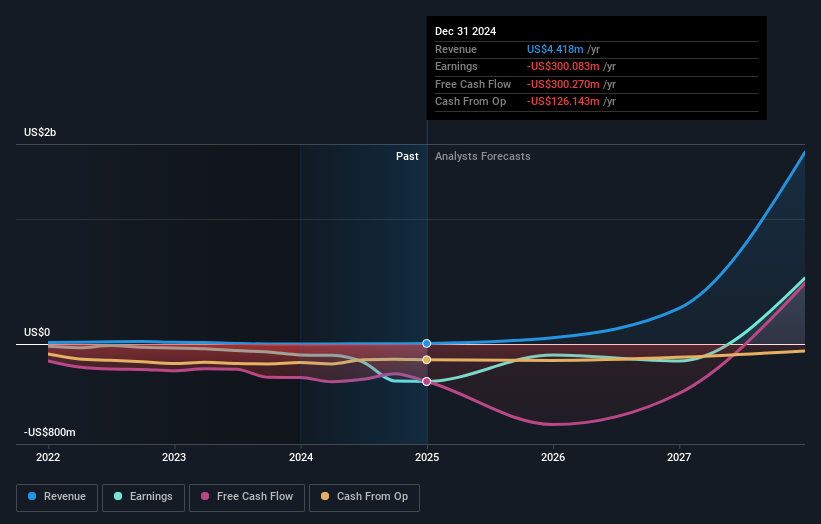Toggle the Revenue series in the legend
This screenshot has height=524, width=821.
click(57, 496)
